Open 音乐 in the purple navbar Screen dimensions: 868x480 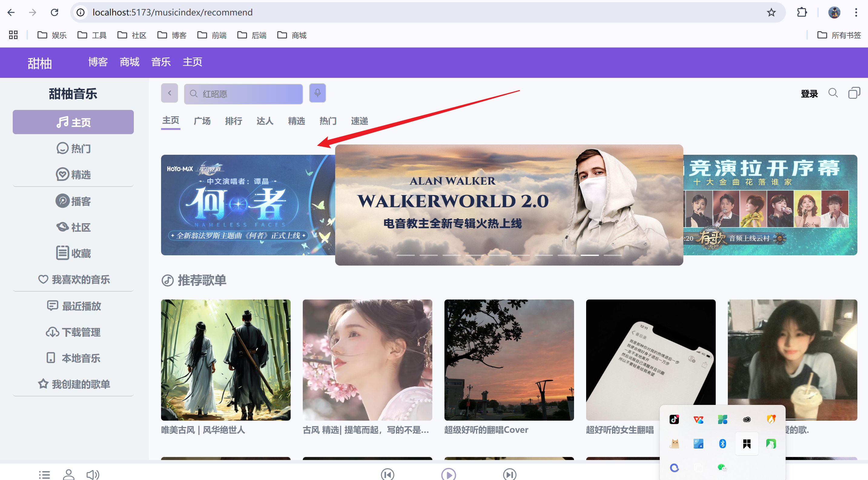161,62
